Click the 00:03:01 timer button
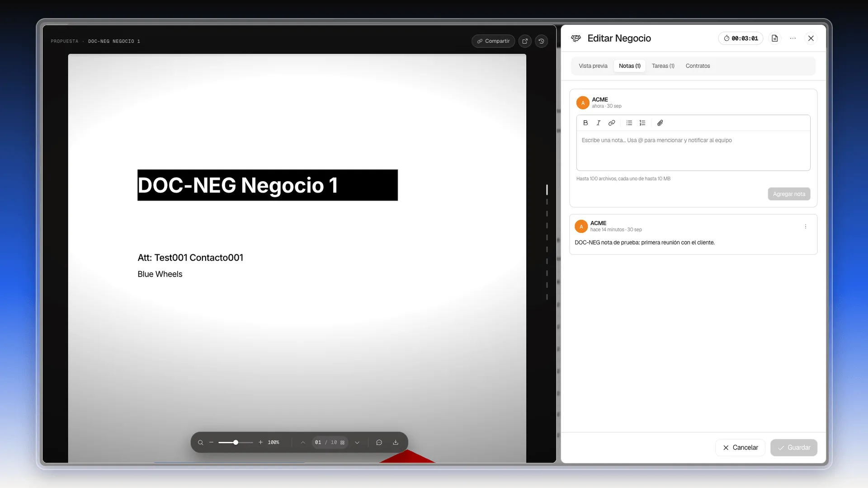This screenshot has width=868, height=488. [x=741, y=38]
